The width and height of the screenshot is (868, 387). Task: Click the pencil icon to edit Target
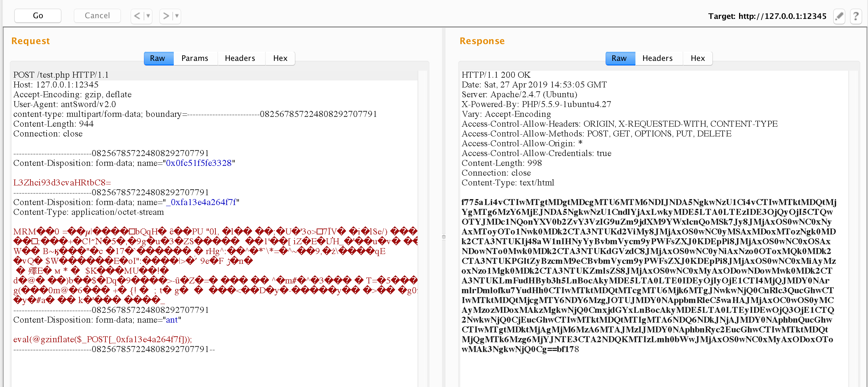[x=839, y=16]
